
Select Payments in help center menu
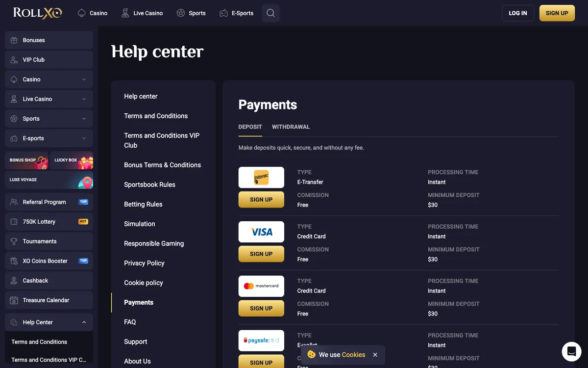point(139,302)
